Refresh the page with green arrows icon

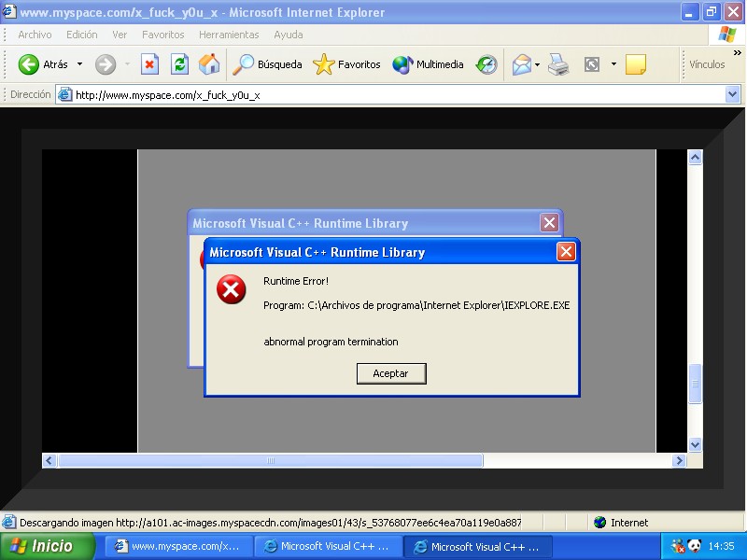click(x=179, y=64)
